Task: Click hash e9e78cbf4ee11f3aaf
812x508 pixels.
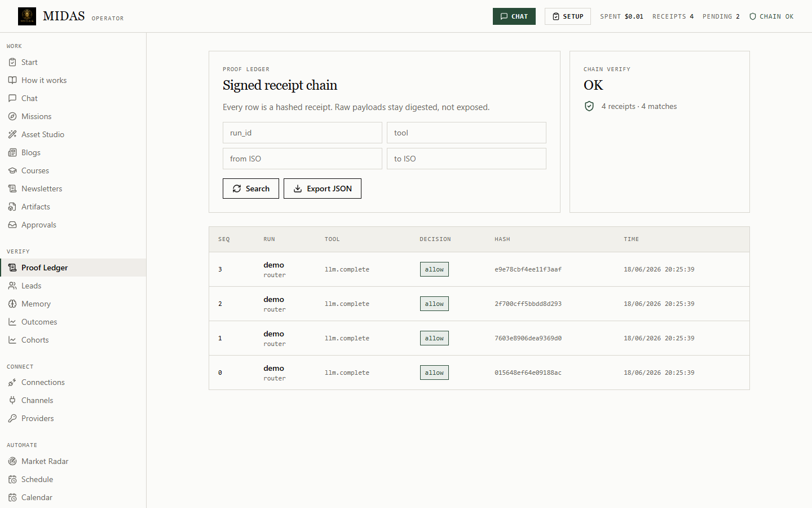Action: (528, 269)
